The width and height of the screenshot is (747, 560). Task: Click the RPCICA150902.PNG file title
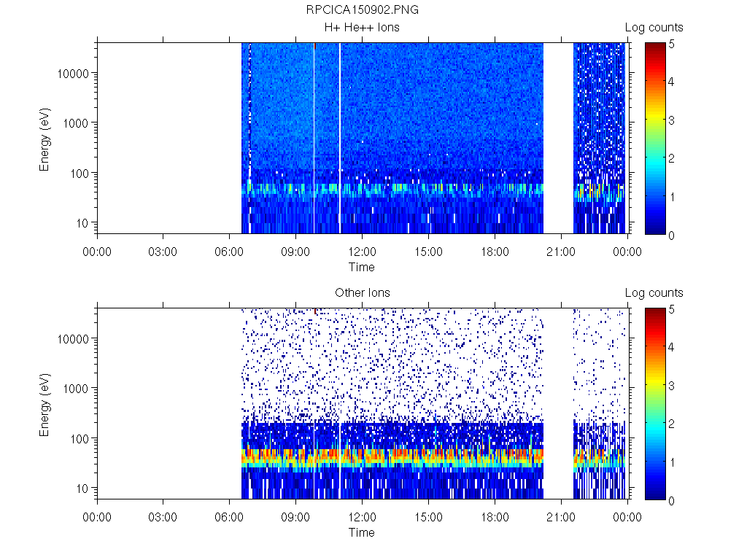coord(362,10)
